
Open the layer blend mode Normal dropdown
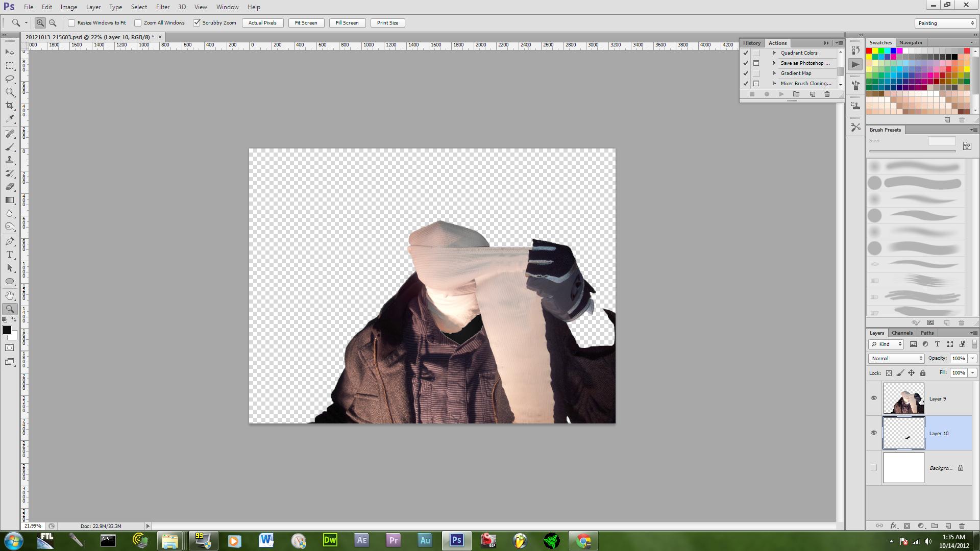[x=896, y=359]
